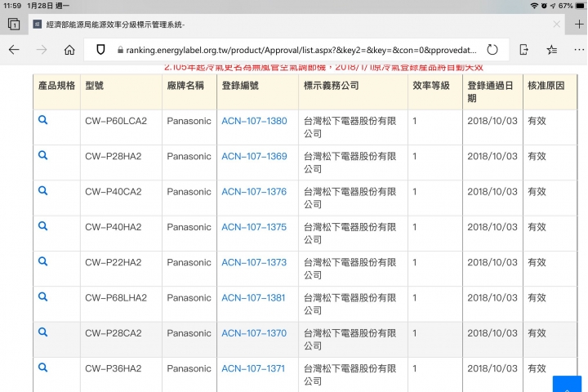Image resolution: width=588 pixels, height=392 pixels.
Task: Click the forward navigation arrow
Action: click(x=42, y=50)
